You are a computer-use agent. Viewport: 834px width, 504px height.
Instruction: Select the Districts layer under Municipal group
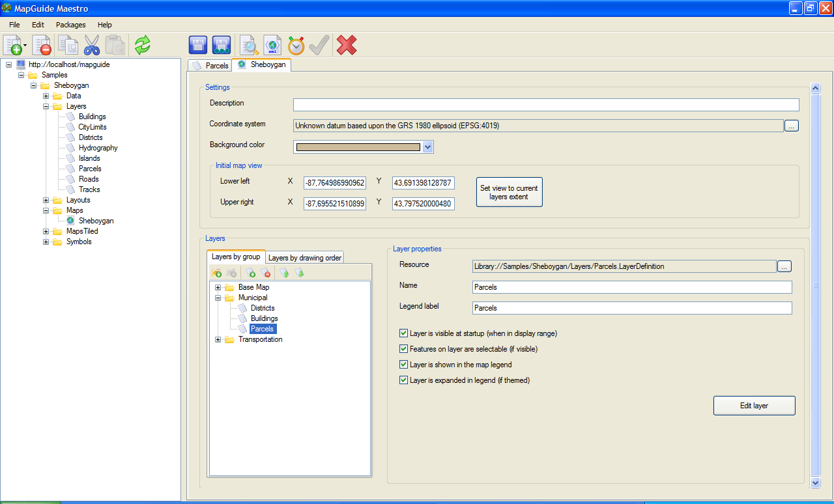pos(263,308)
